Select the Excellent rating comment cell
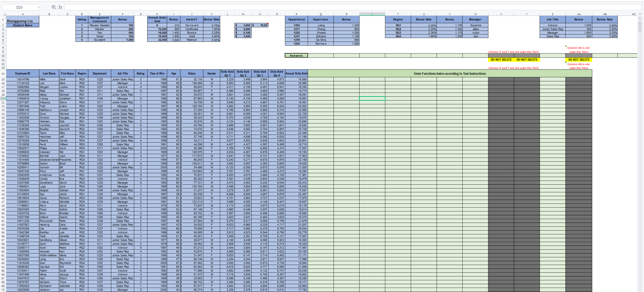The height and width of the screenshot is (292, 644). click(x=100, y=40)
